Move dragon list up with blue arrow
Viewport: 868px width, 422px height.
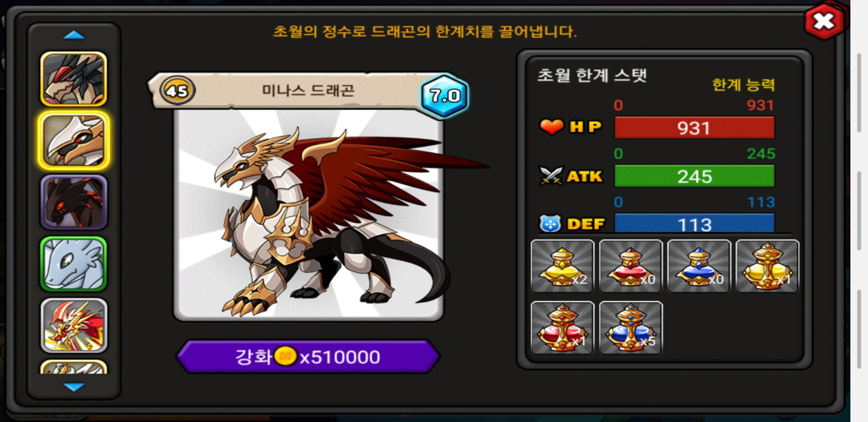[74, 36]
